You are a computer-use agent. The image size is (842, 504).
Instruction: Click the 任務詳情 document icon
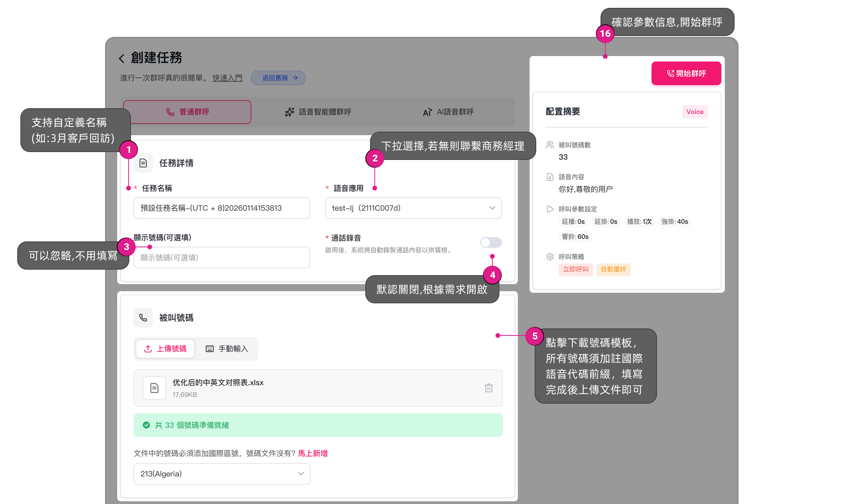pos(143,163)
